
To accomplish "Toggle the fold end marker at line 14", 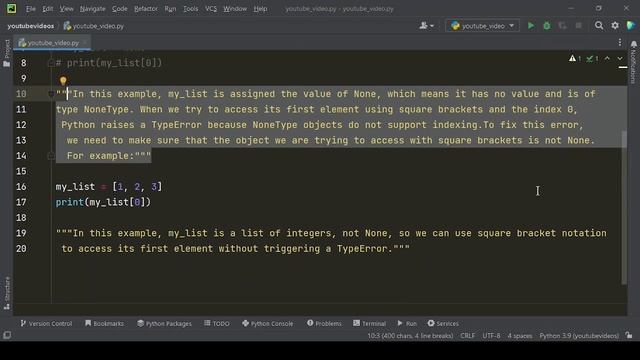I will 51,156.
